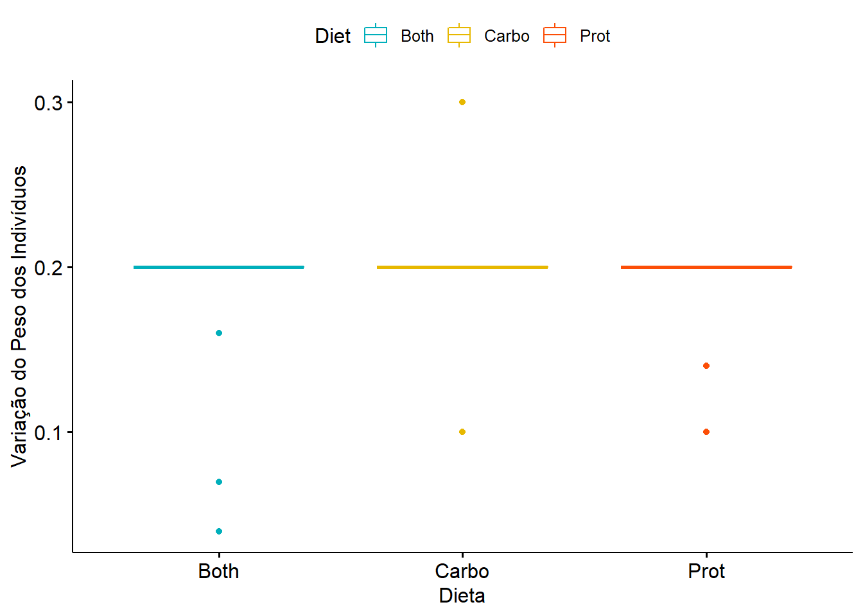This screenshot has width=863, height=616.
Task: Click the orange Prot boxplot legend icon
Action: 555,36
